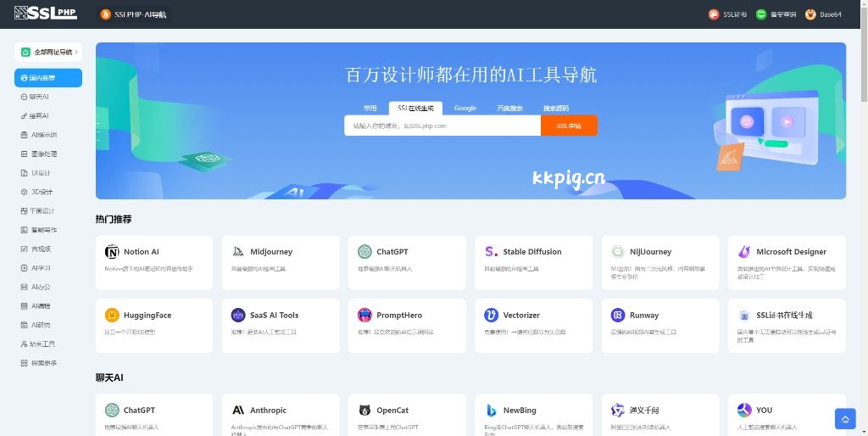868x436 pixels.
Task: Click the OpenCat card title
Action: coord(392,411)
